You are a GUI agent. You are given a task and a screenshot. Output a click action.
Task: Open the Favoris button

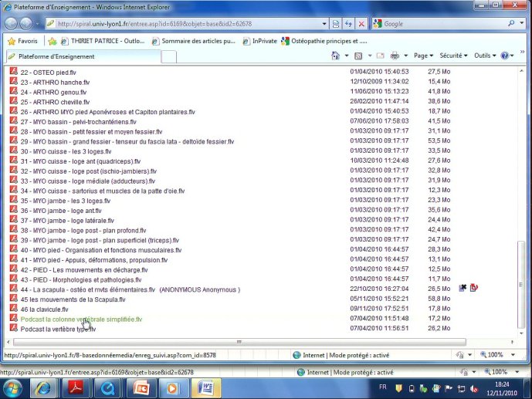(x=23, y=41)
